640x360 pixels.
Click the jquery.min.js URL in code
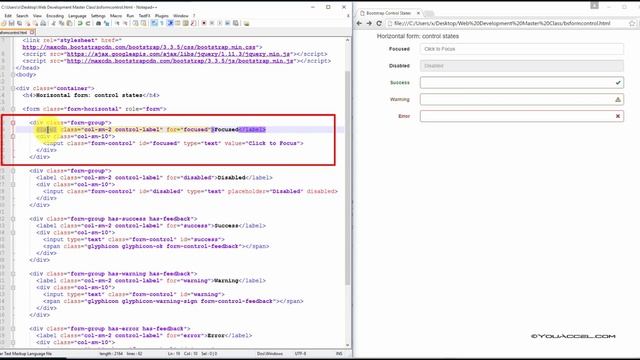pos(178,54)
